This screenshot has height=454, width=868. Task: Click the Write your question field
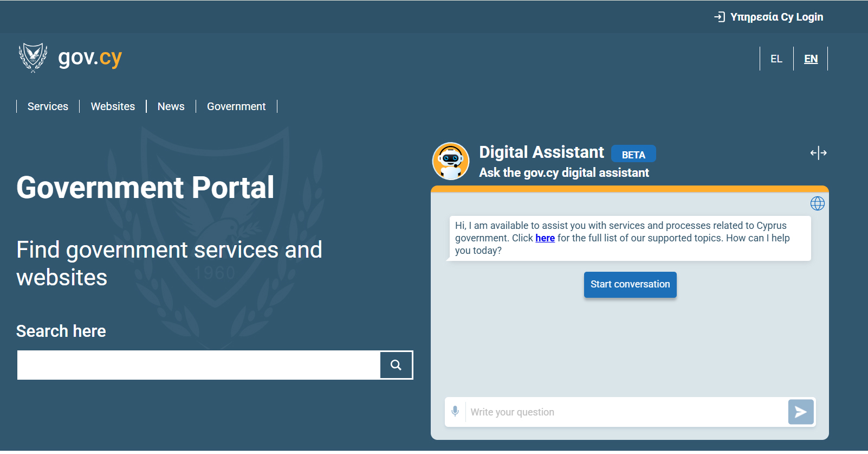coord(626,412)
